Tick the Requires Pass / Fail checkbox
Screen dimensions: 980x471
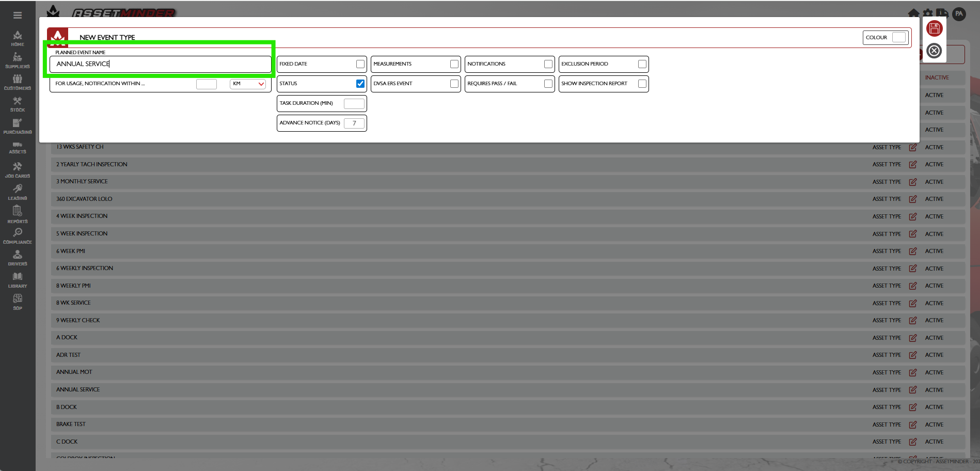[548, 84]
